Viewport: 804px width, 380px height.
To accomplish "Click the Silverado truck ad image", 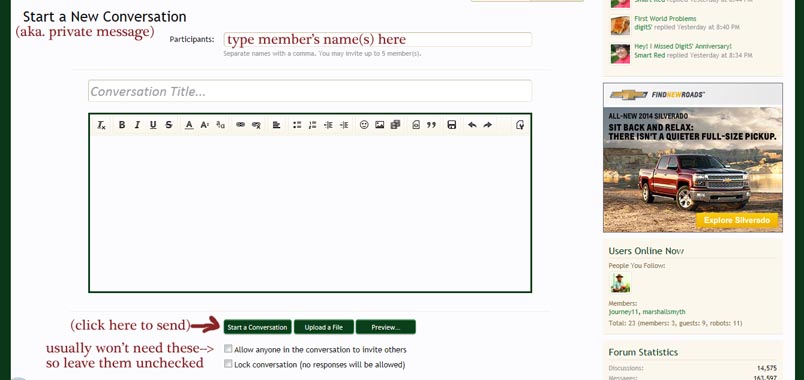I will click(x=693, y=157).
